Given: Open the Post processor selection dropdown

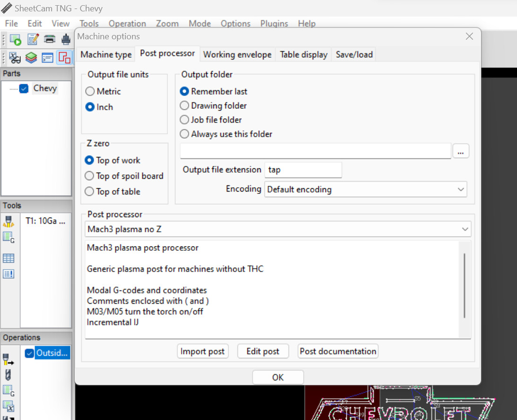Looking at the screenshot, I should click(278, 229).
